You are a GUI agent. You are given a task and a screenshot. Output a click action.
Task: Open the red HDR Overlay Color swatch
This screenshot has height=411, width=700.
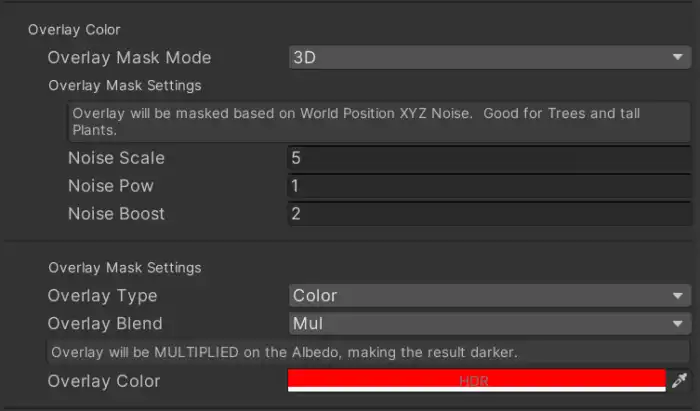tap(476, 380)
